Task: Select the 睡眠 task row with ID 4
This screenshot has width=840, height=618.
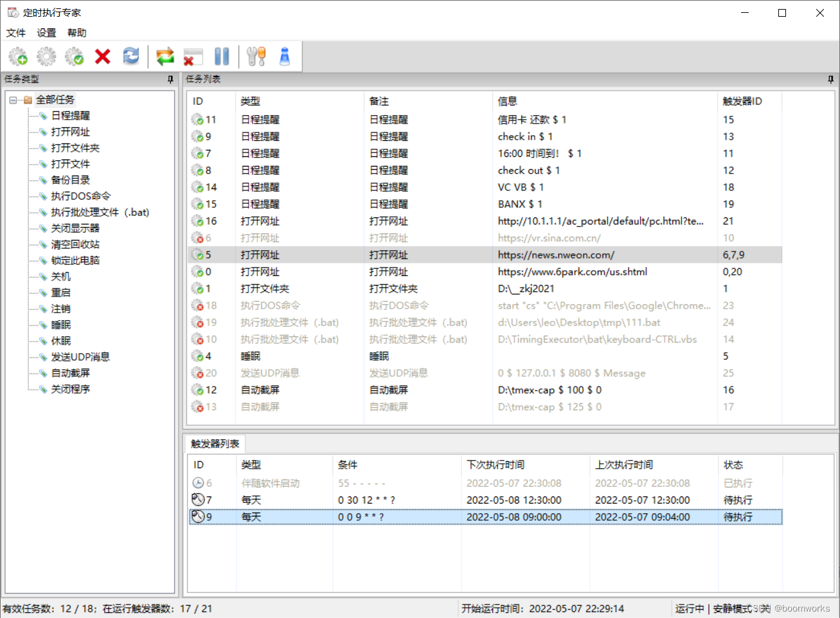Action: [485, 356]
